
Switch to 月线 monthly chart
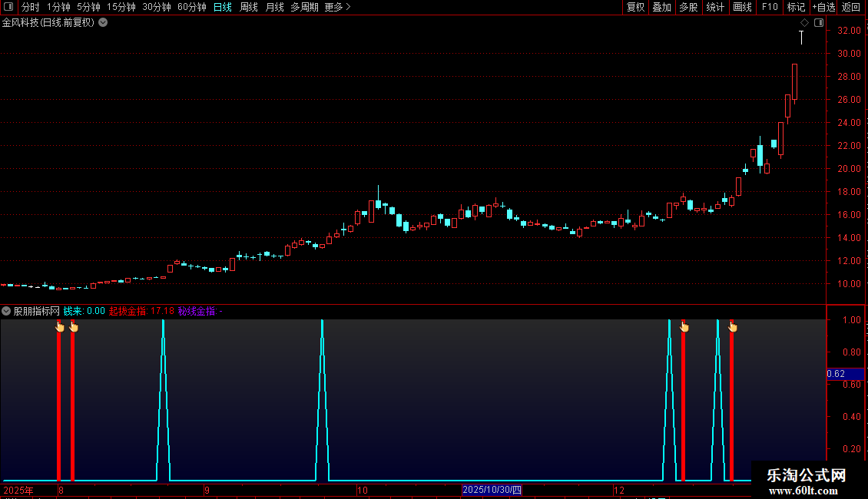274,7
